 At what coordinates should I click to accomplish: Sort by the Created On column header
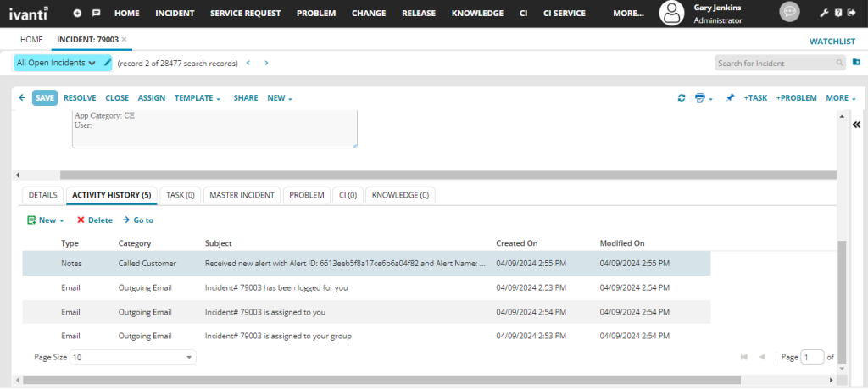516,243
